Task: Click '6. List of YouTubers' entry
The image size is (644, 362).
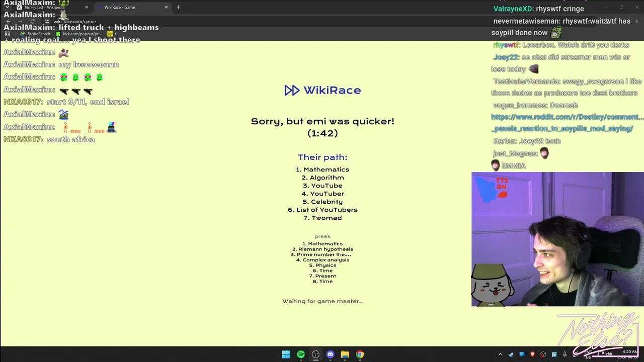Action: pos(323,210)
